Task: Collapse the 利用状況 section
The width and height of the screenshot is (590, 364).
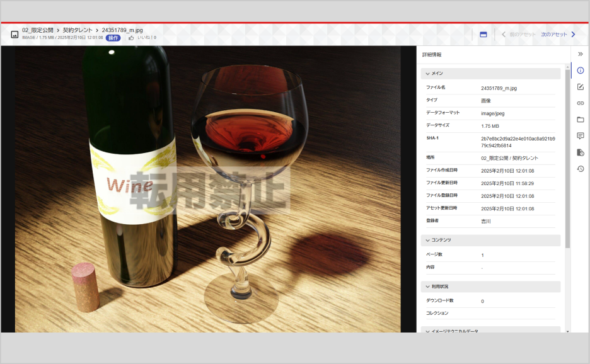Action: (x=427, y=287)
